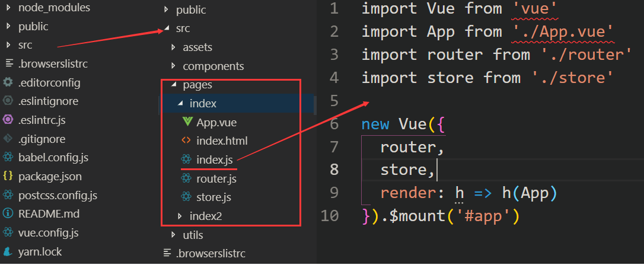Click the gear icon beside .editorconfig

8,82
